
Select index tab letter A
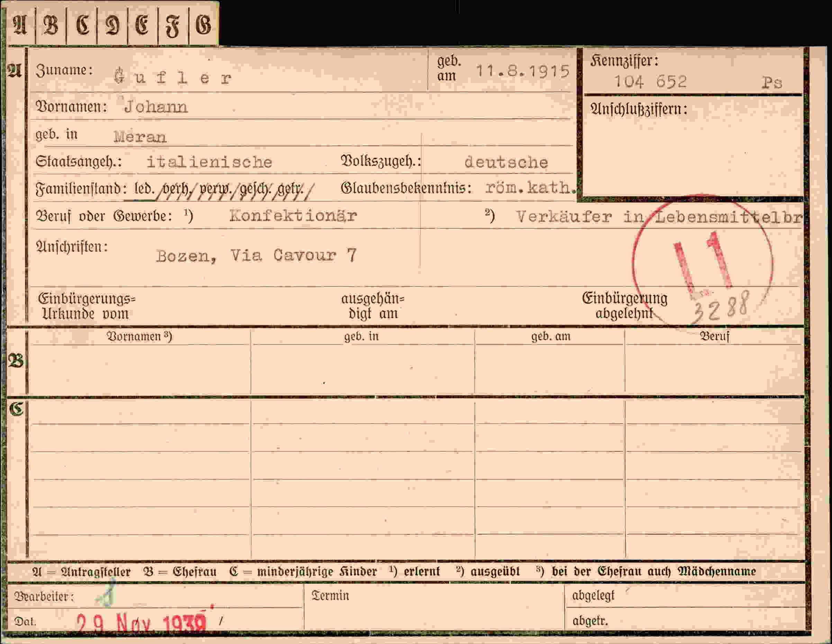[20, 26]
